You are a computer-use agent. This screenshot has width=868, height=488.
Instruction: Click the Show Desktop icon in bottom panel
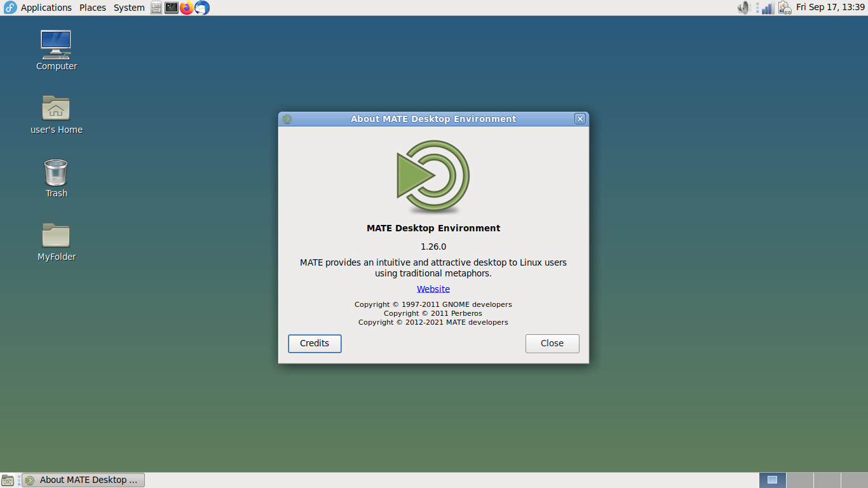[8, 480]
